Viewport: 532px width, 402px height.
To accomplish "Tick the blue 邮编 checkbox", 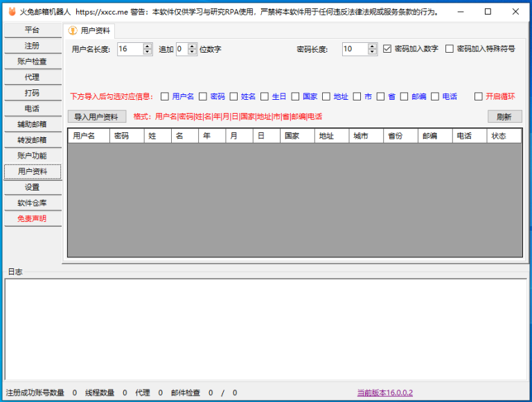I will coord(404,96).
